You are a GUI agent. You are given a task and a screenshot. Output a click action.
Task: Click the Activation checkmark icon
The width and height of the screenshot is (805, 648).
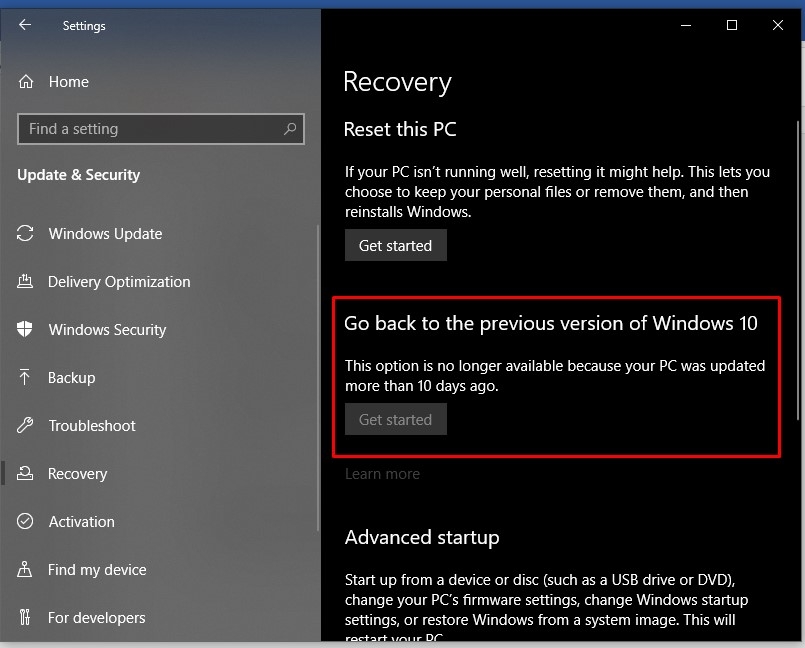click(27, 521)
